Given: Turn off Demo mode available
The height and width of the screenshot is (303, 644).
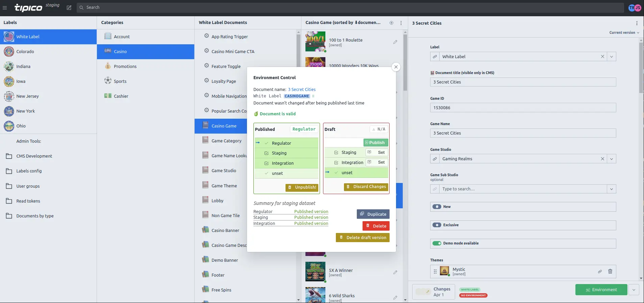Looking at the screenshot, I should (x=437, y=243).
